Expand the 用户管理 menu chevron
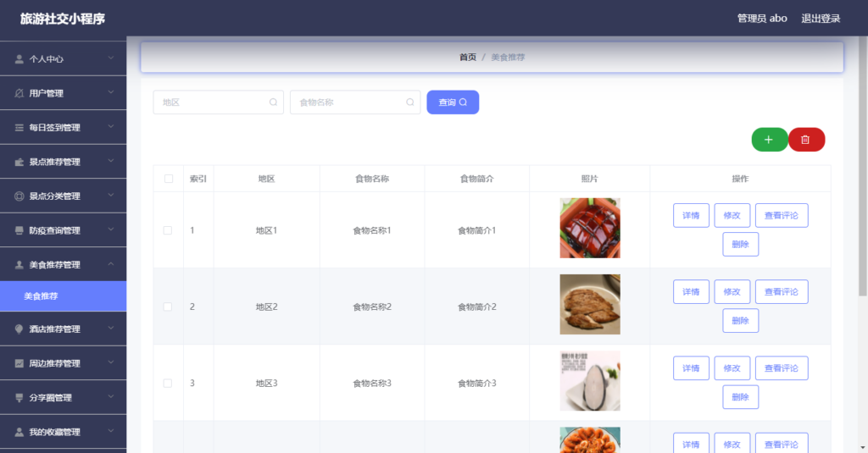The image size is (868, 453). 111,92
